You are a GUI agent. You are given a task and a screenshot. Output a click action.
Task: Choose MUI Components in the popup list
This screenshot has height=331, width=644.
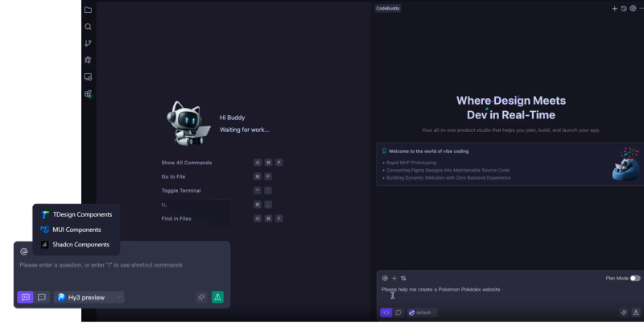coord(76,230)
